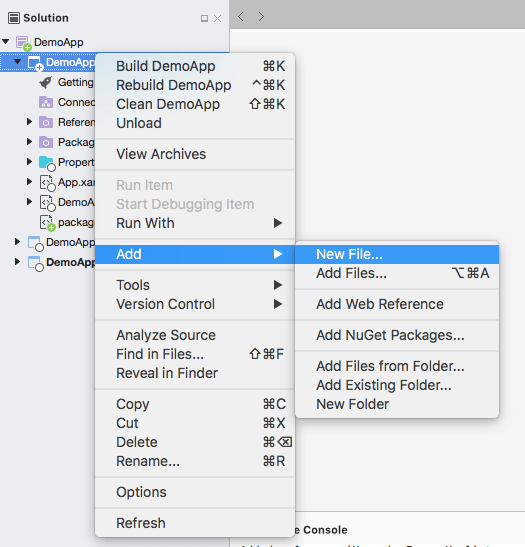Expand the Packages folder
Screen dimensions: 525x547
tap(29, 142)
